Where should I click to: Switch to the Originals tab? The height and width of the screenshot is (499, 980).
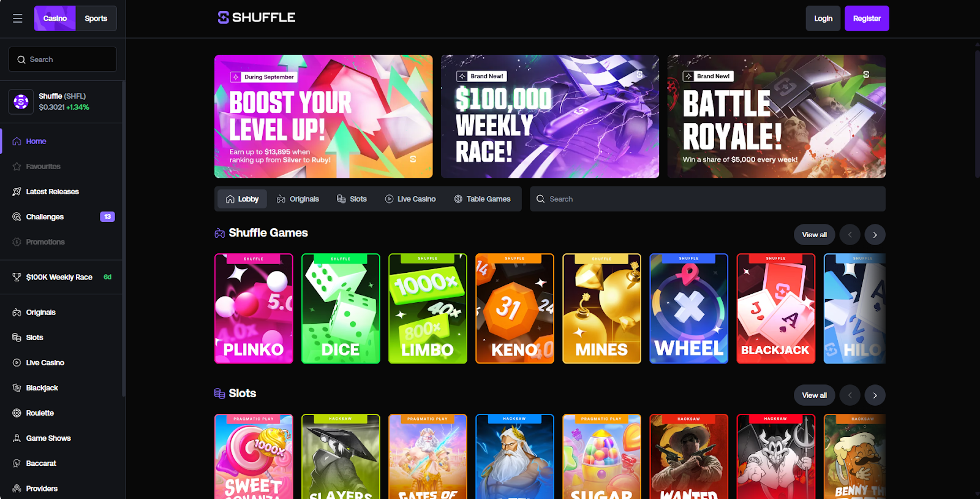pyautogui.click(x=298, y=199)
